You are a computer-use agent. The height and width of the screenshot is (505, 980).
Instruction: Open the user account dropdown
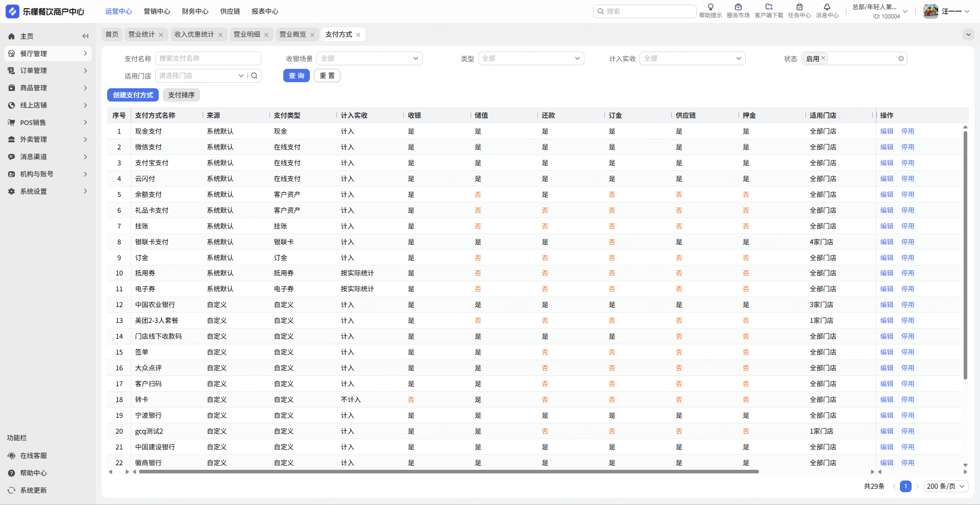967,11
